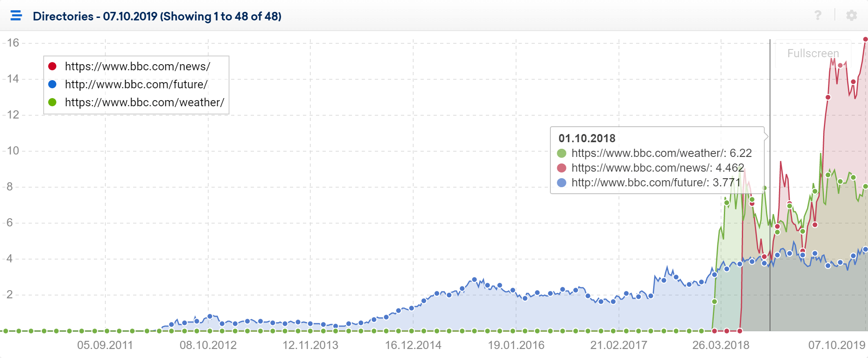Screen dimensions: 868x358
Task: Click x-axis label 26.03.2018
Action: [x=721, y=345]
